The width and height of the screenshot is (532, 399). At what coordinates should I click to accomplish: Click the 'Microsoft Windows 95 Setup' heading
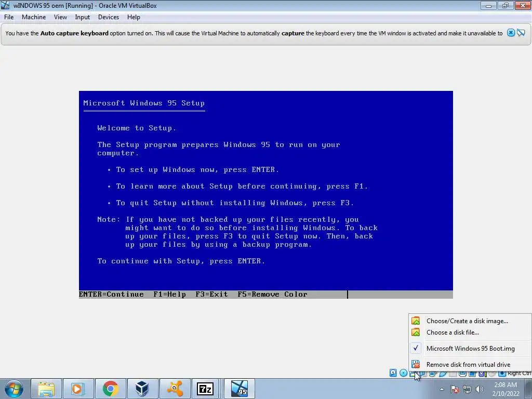144,103
